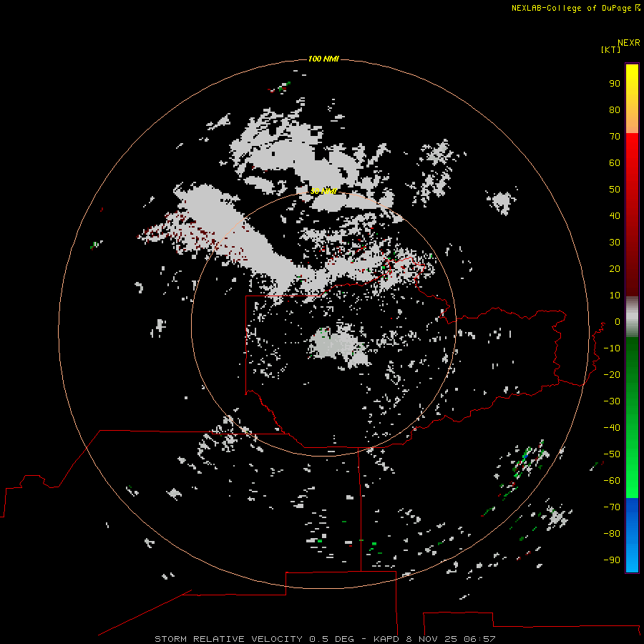Click the 50 value on velocity scale
644x644 pixels.
pos(615,190)
